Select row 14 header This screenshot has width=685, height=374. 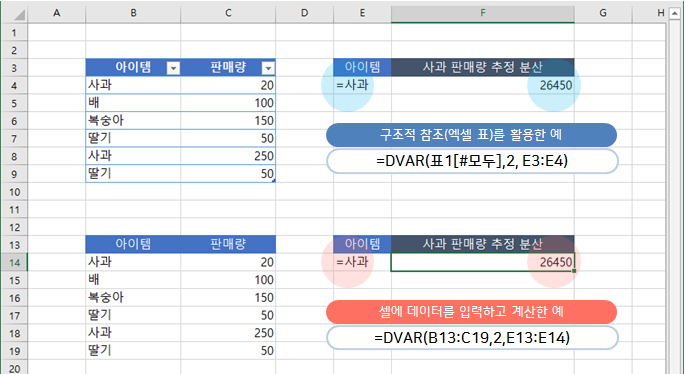point(14,263)
